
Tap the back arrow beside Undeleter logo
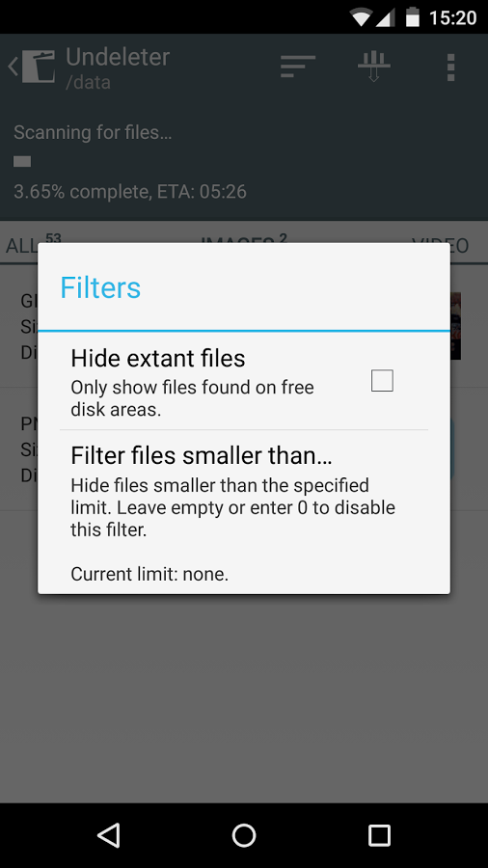coord(13,68)
